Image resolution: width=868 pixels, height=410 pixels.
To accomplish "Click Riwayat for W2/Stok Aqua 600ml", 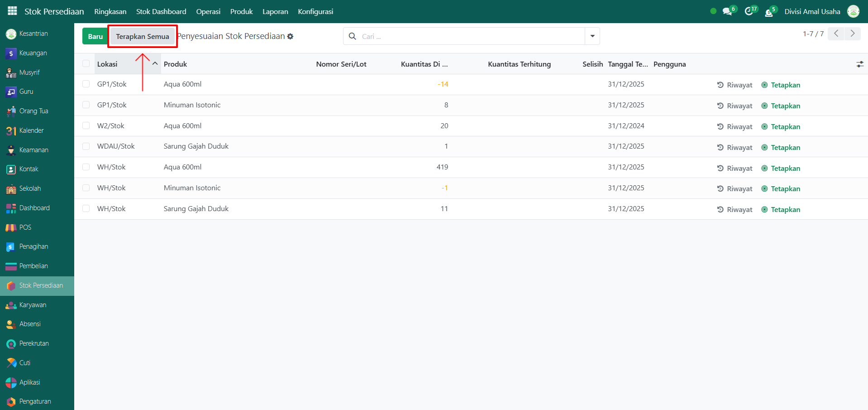I will click(x=735, y=127).
